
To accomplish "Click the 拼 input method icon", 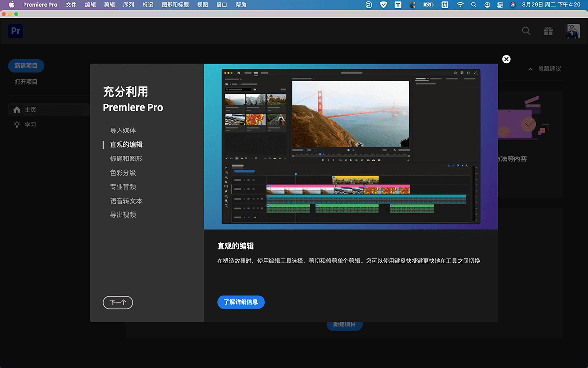I will (x=445, y=5).
